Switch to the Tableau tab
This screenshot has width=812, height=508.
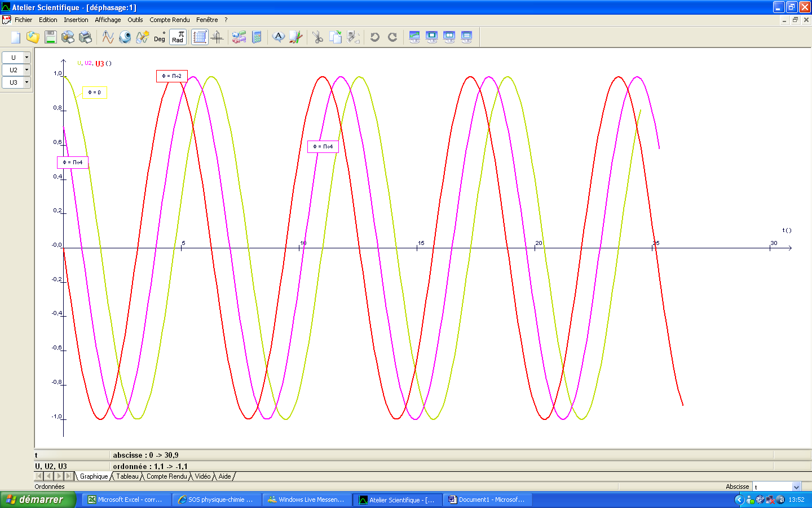pos(127,476)
